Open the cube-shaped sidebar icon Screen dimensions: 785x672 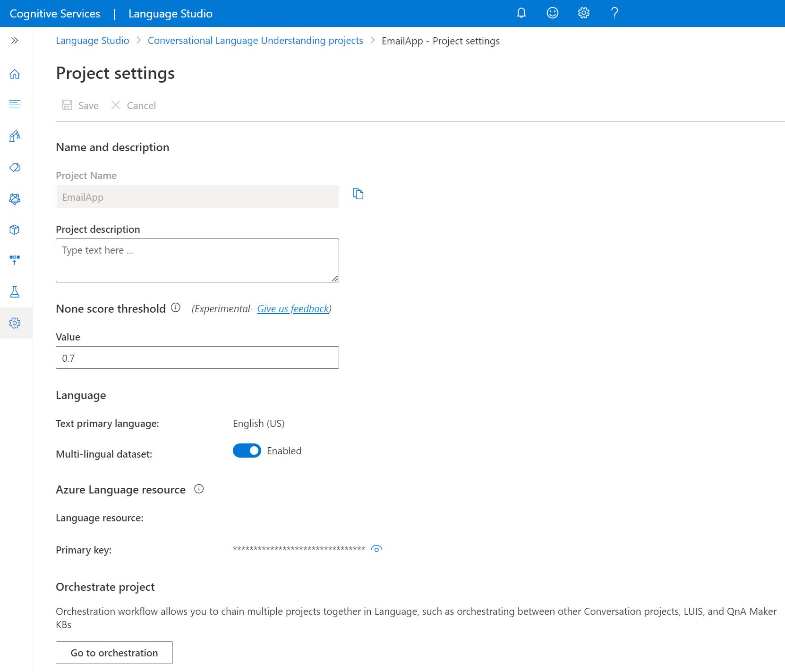15,230
